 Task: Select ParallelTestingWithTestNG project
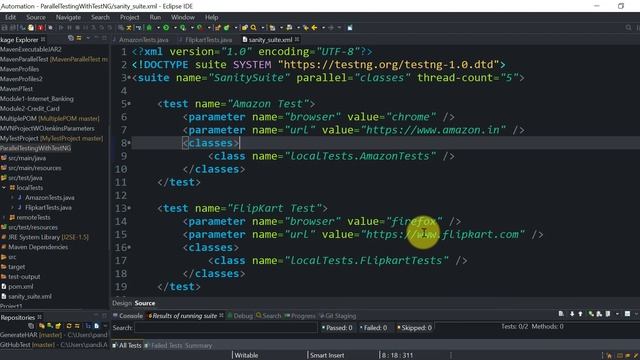point(36,148)
